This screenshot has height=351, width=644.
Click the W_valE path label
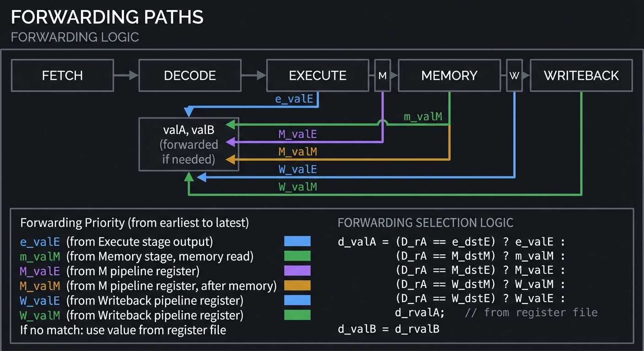[x=298, y=169]
